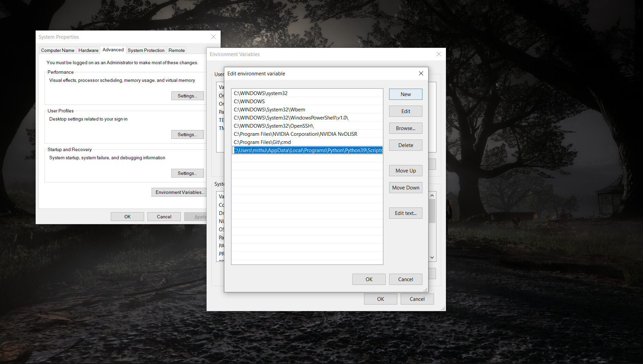Click OK in Environment Variables window
Screen dimensions: 643x364
pos(380,299)
